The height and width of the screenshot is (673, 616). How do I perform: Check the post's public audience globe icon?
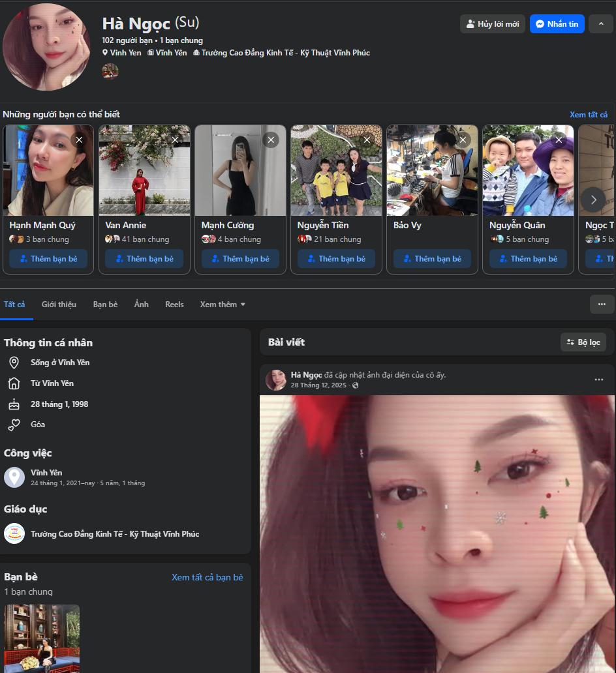355,385
